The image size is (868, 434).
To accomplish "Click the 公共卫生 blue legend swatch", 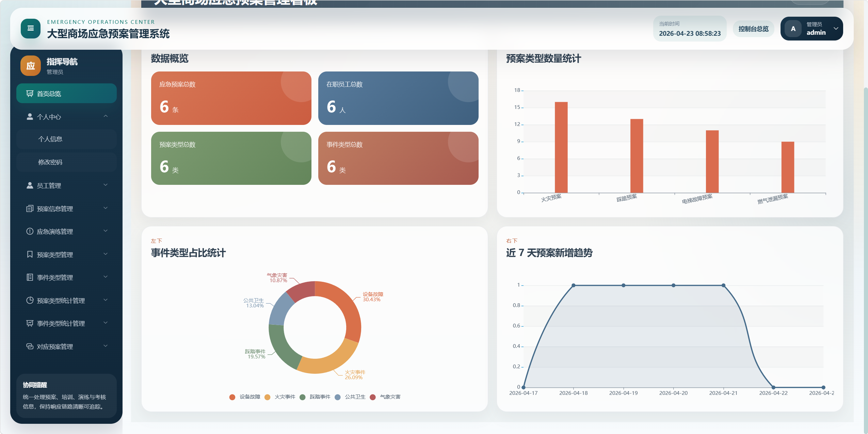I will click(x=338, y=397).
